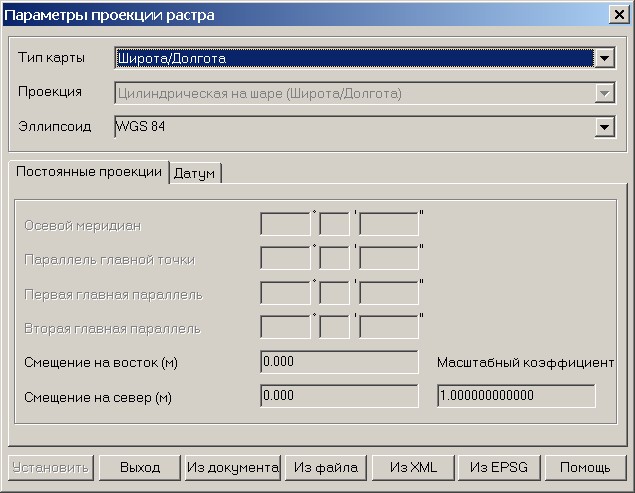
Task: Close the Параметры проекции растра dialog
Action: pyautogui.click(x=617, y=14)
